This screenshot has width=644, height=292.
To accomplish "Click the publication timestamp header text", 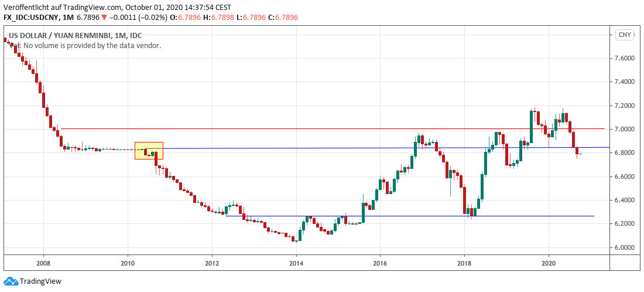I will point(117,7).
